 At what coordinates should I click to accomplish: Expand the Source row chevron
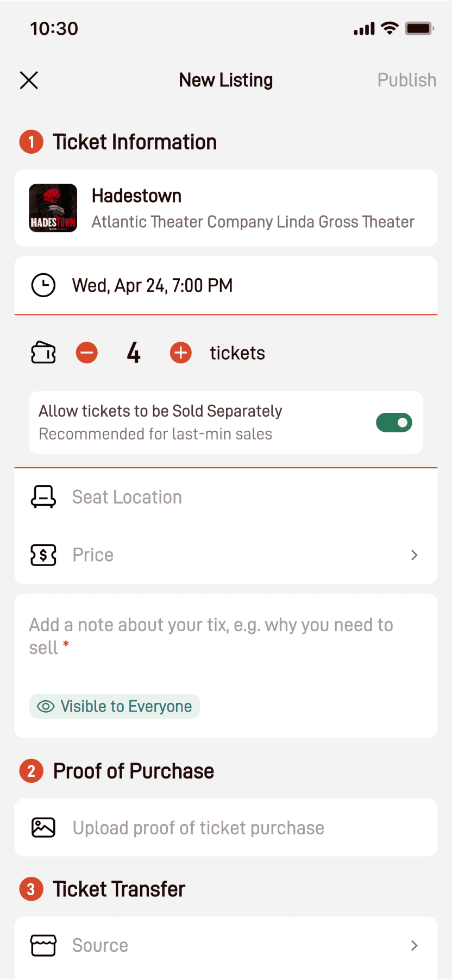[415, 946]
